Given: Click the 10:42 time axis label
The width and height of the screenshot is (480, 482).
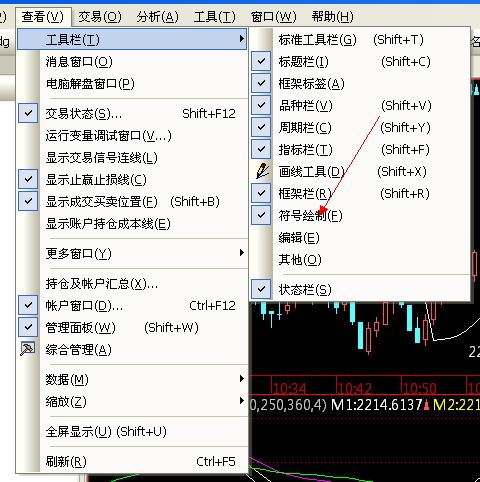Looking at the screenshot, I should point(355,388).
